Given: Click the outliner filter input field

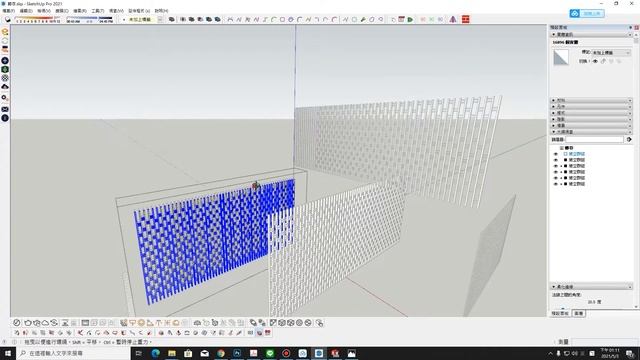Looking at the screenshot, I should click(595, 140).
